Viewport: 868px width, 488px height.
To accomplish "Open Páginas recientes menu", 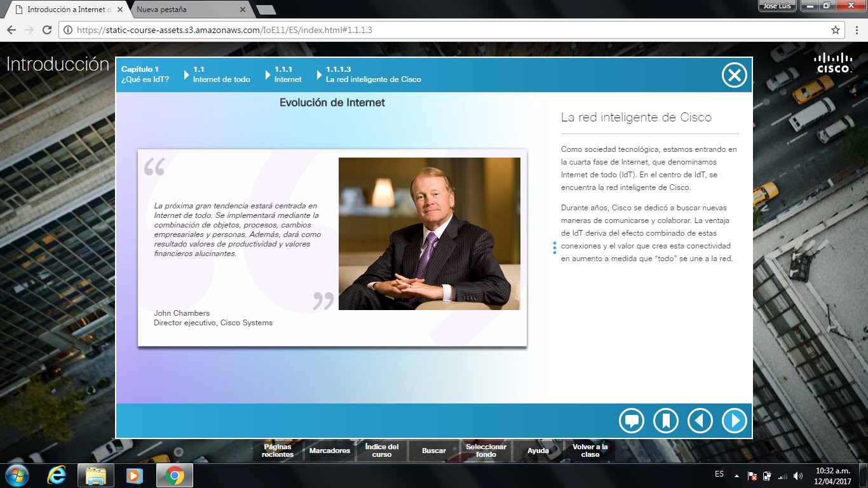I will point(278,451).
